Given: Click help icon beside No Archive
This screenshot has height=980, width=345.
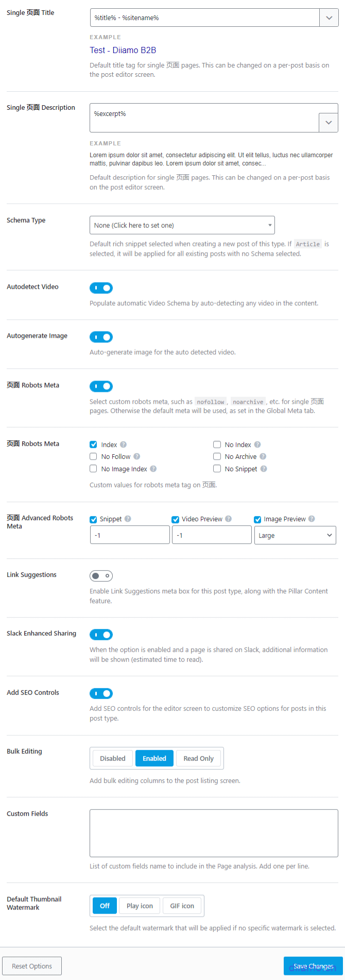Looking at the screenshot, I should pyautogui.click(x=263, y=456).
